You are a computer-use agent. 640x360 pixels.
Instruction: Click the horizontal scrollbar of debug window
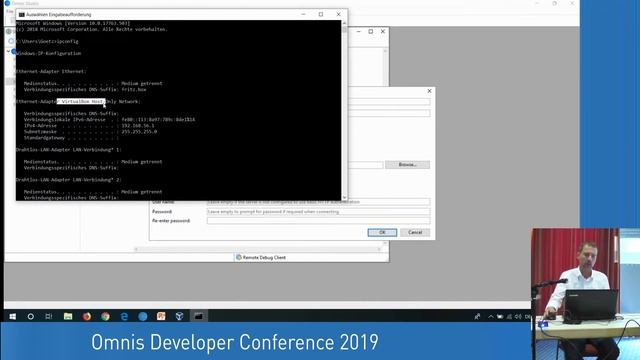point(257,249)
